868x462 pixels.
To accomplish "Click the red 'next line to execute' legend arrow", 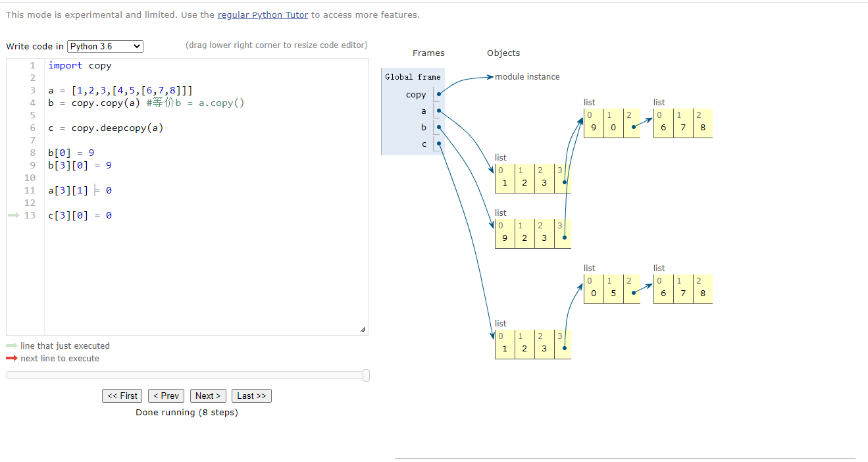I will (12, 358).
